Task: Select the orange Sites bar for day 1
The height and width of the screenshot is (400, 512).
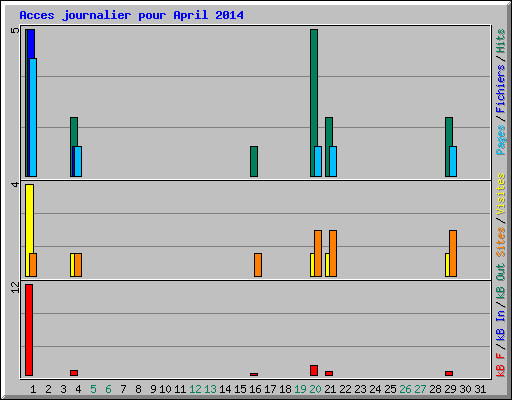Action: [33, 265]
